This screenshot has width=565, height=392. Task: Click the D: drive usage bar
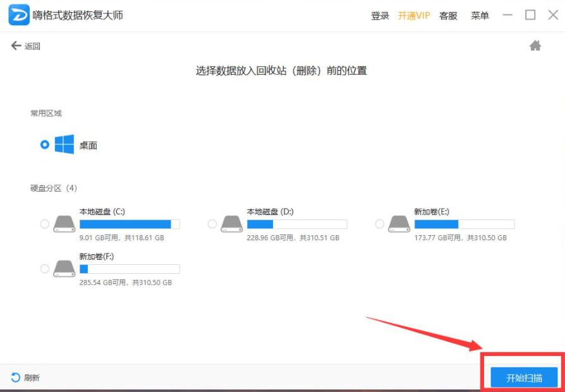[297, 224]
